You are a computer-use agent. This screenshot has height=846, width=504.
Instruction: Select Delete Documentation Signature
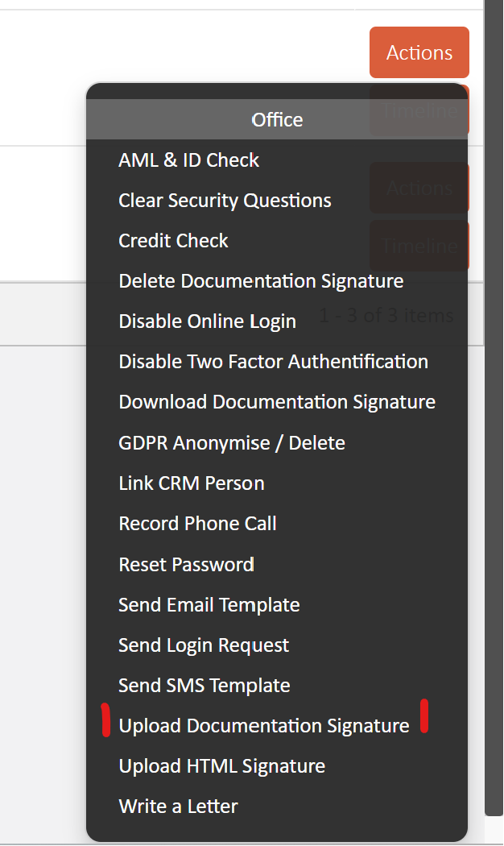tap(261, 281)
